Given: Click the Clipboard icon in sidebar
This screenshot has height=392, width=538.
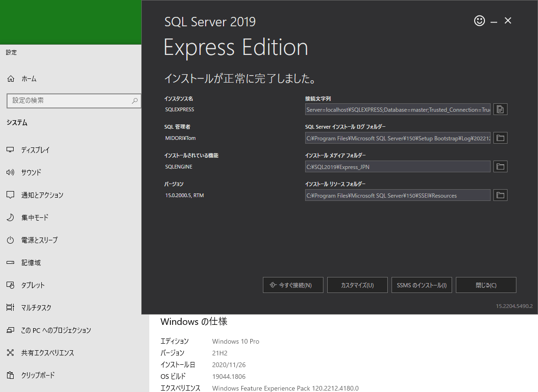Looking at the screenshot, I should [x=10, y=375].
